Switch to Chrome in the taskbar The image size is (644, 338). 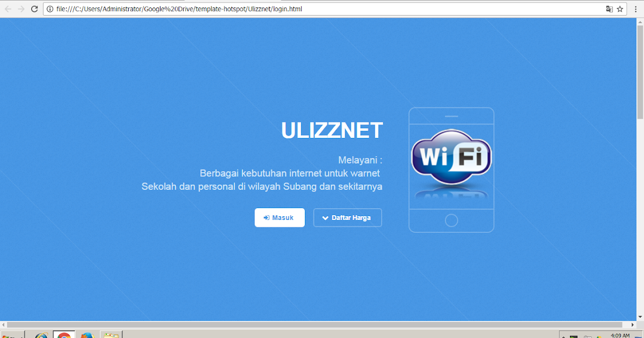click(64, 335)
